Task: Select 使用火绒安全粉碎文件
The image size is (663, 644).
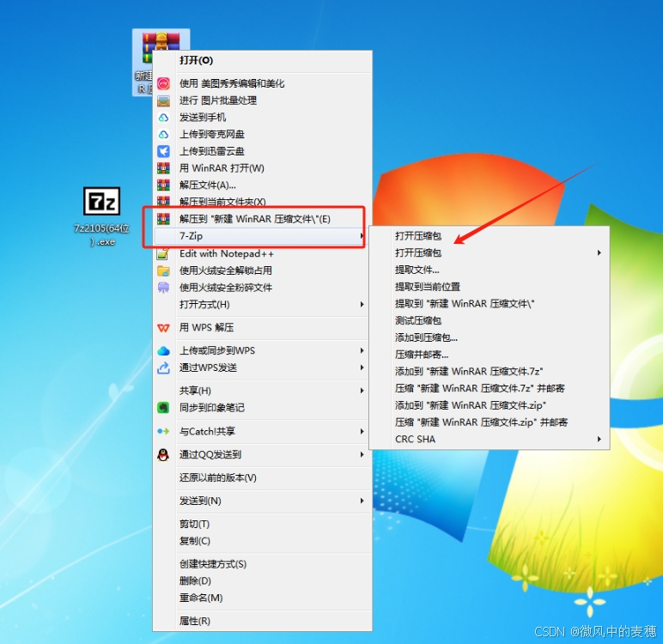Action: coord(262,288)
